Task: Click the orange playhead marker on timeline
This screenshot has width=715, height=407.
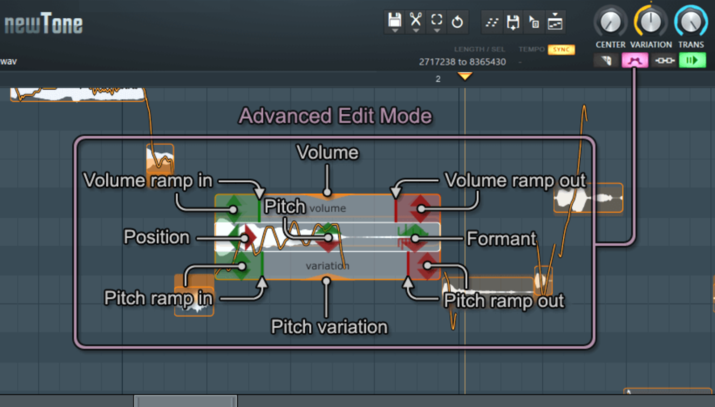Action: [x=465, y=76]
